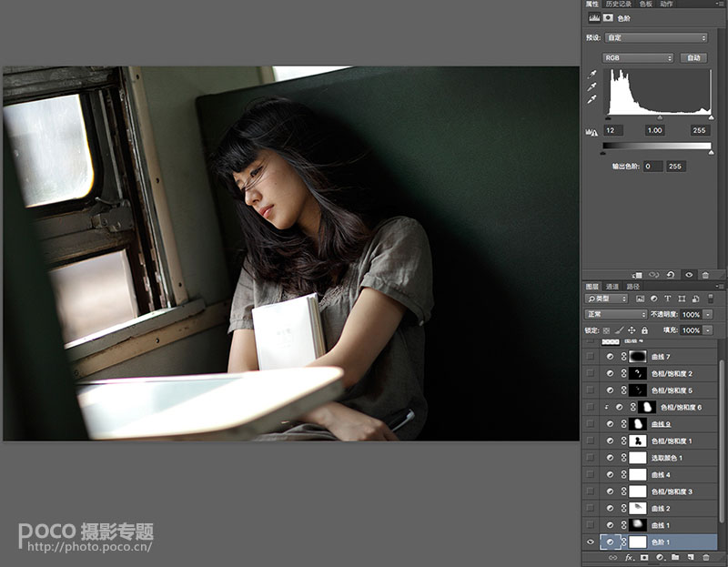Open the 正常 blend mode dropdown

tap(616, 314)
